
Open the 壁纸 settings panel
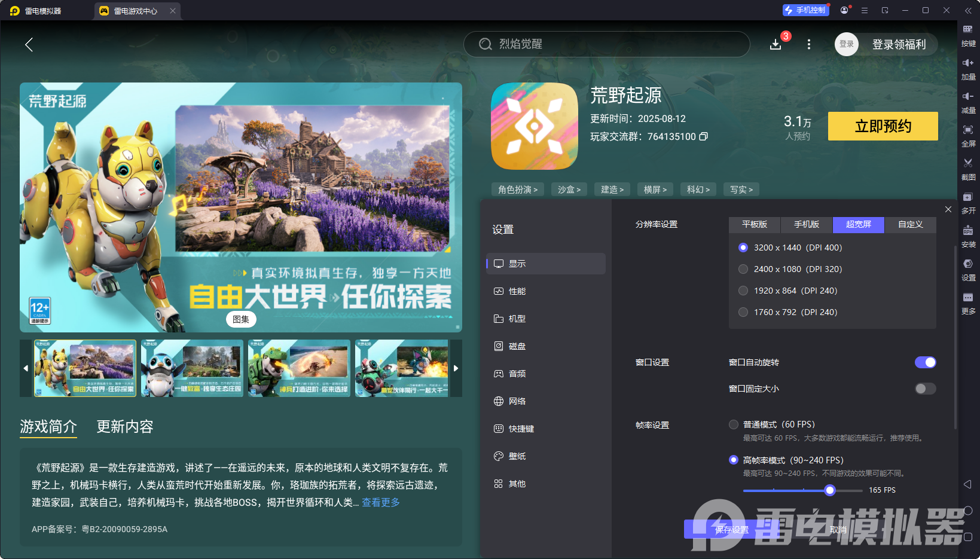point(517,456)
